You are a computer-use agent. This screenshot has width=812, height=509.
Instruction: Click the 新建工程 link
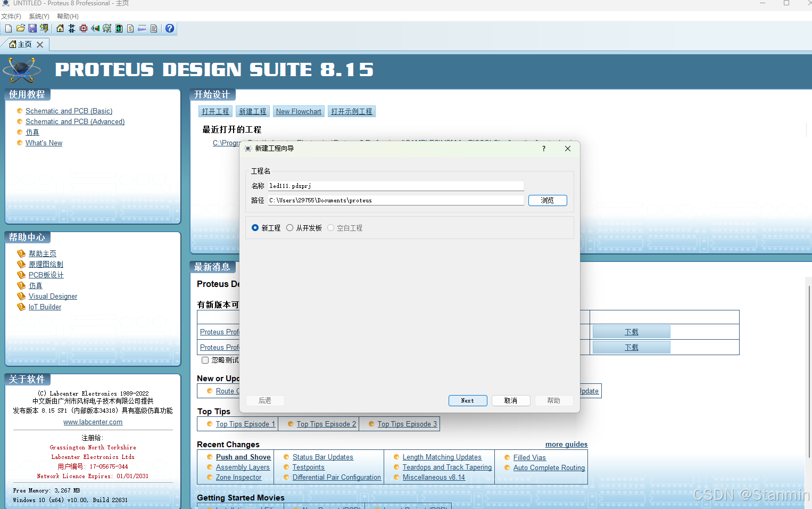(x=253, y=111)
